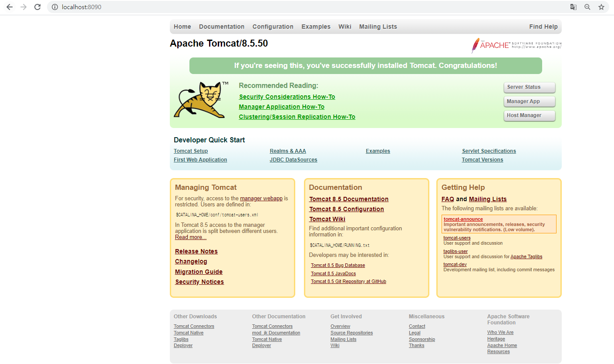Click the $CATALINA_HOME/RUNNING.txt path text
Screen dimensions: 614x364
(340, 245)
